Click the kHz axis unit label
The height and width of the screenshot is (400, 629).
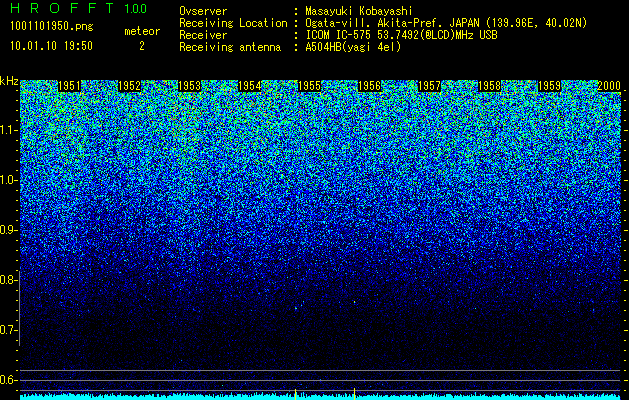pyautogui.click(x=9, y=81)
